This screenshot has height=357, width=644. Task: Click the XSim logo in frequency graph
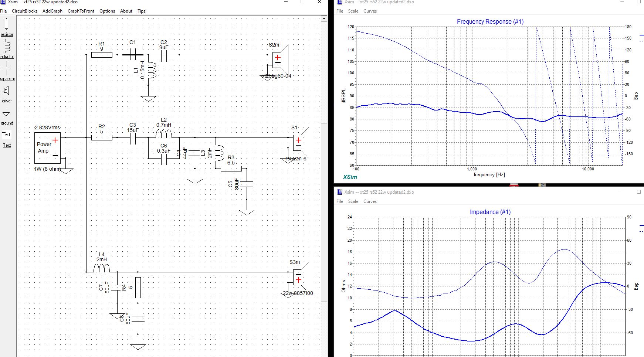tap(350, 177)
